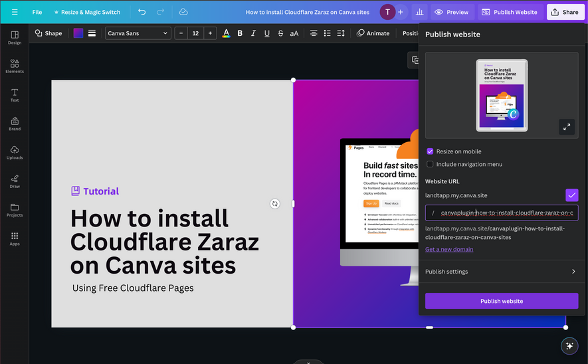The image size is (588, 364).
Task: Open the Apps panel icon
Action: click(x=15, y=238)
